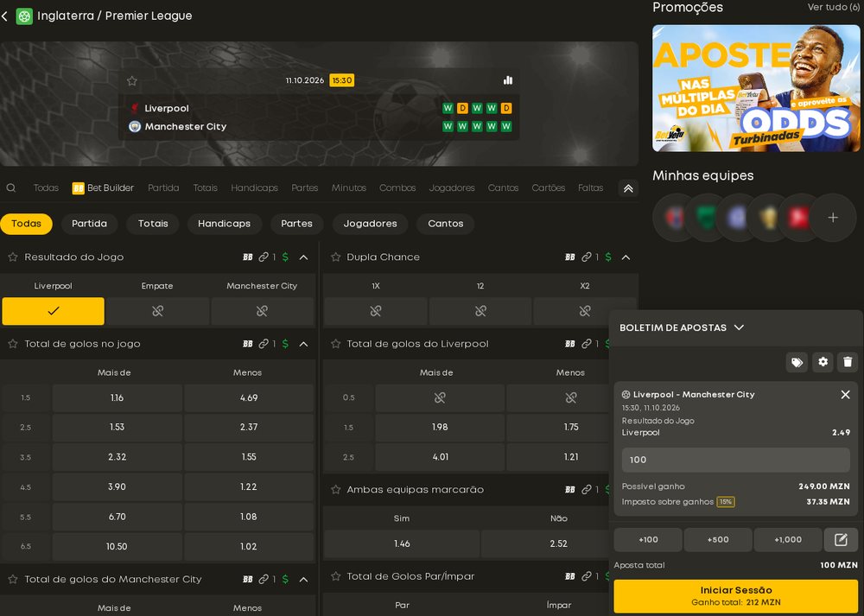Screen dimensions: 864x616
Task: Open bet slip settings gear icon
Action: click(823, 362)
